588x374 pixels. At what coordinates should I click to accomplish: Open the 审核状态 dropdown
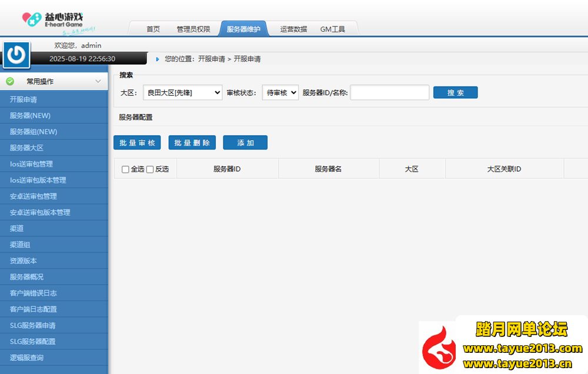[x=280, y=93]
